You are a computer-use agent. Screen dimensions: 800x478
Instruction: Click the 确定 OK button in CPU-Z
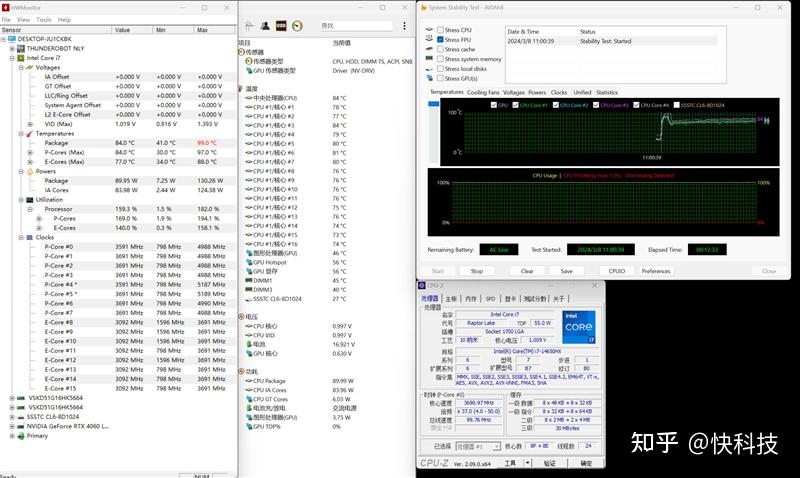586,463
